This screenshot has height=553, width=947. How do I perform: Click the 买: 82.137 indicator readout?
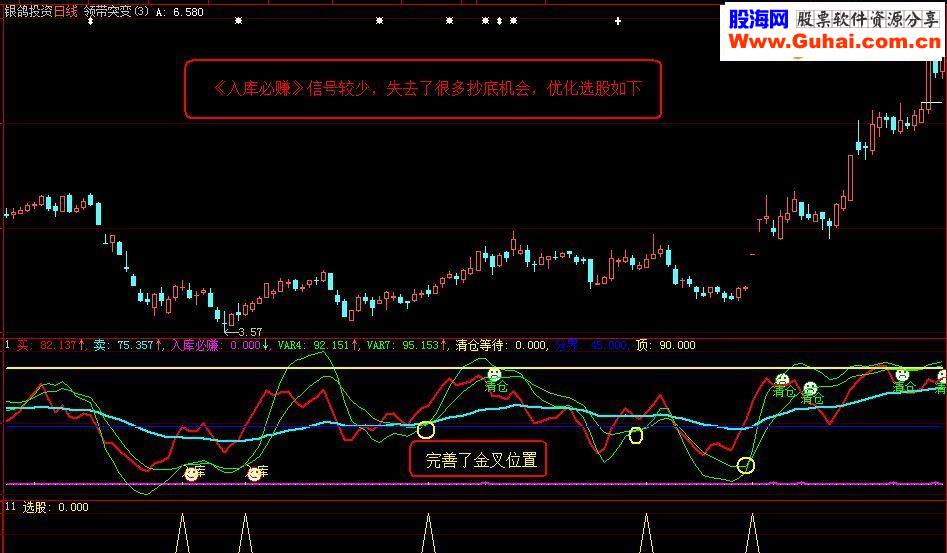click(x=51, y=345)
